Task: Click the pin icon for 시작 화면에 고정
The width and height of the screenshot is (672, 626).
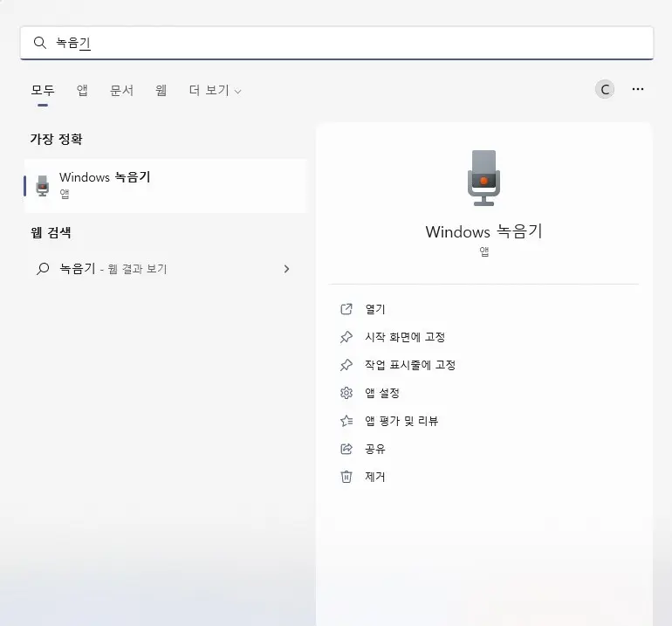Action: click(x=346, y=337)
